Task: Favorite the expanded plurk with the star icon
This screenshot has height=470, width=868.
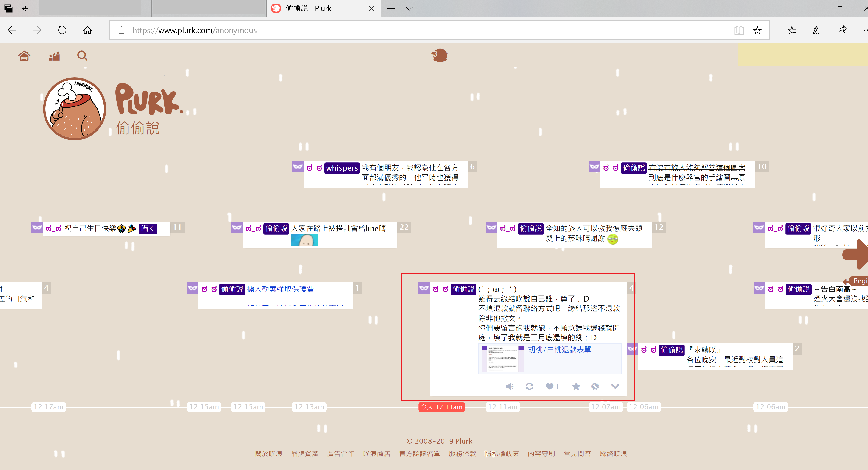Action: [576, 386]
